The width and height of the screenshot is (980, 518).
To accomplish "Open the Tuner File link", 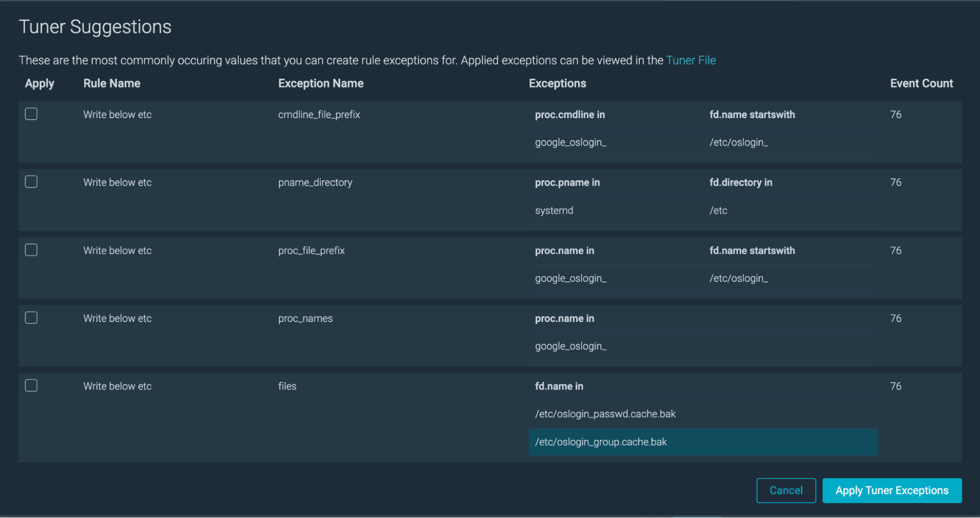I will tap(691, 60).
